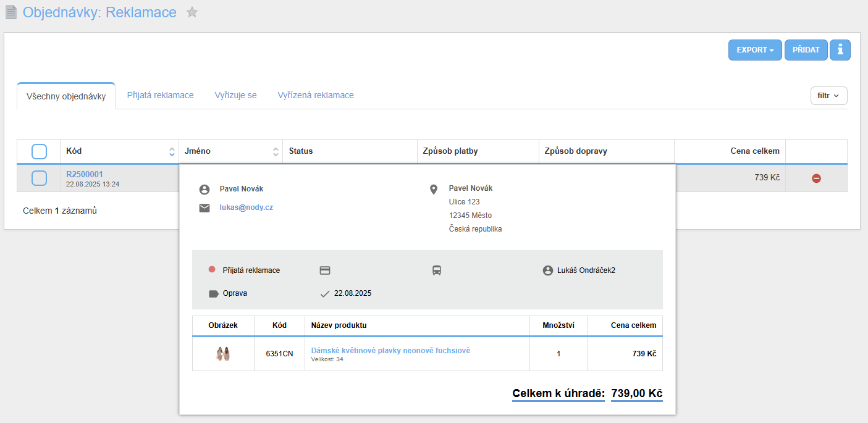Click the red remove icon for R2500001
The height and width of the screenshot is (423, 868).
click(816, 178)
